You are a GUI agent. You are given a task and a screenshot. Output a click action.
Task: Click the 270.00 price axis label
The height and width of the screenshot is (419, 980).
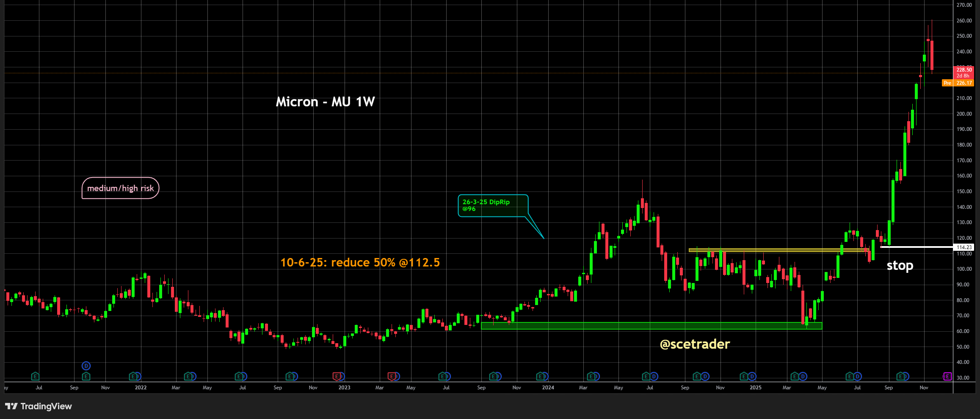[x=964, y=5]
